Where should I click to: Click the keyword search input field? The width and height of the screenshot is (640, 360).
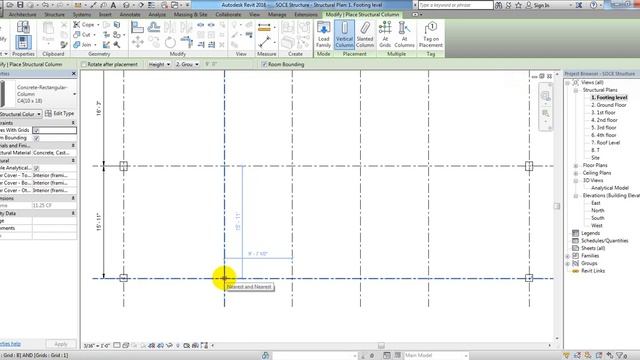coord(456,5)
